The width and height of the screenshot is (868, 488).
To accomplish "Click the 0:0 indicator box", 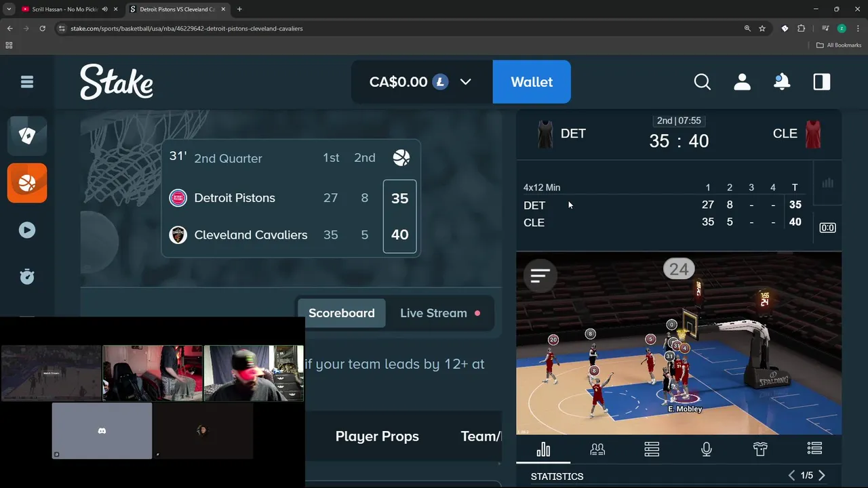I will [x=827, y=228].
